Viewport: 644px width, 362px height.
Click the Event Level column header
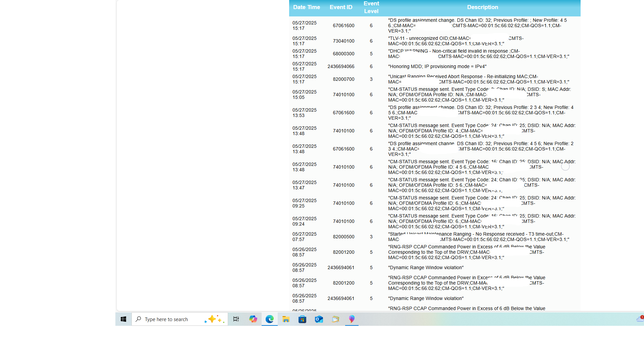[x=371, y=7]
